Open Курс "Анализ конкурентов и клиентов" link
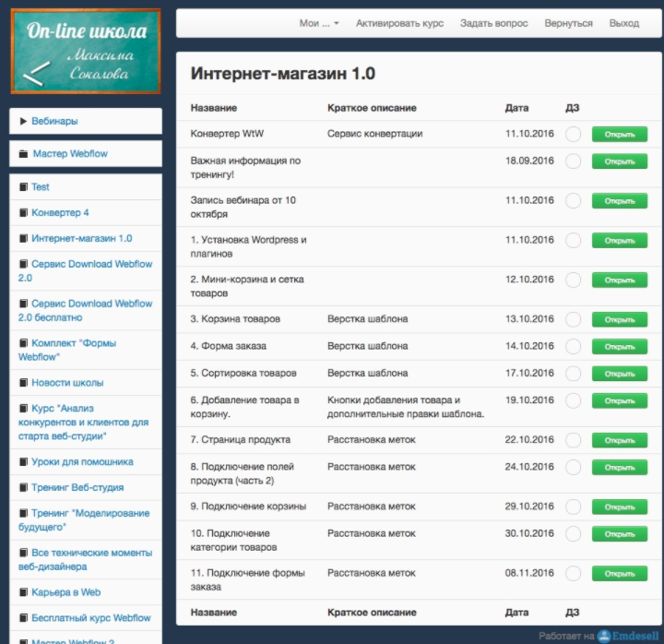Screen dimensions: 664x644 (x=83, y=422)
